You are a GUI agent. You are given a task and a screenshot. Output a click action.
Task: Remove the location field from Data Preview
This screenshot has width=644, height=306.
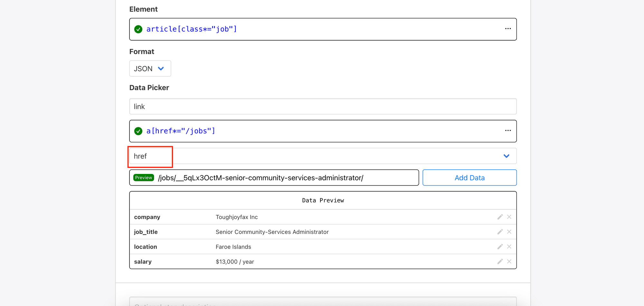[509, 247]
